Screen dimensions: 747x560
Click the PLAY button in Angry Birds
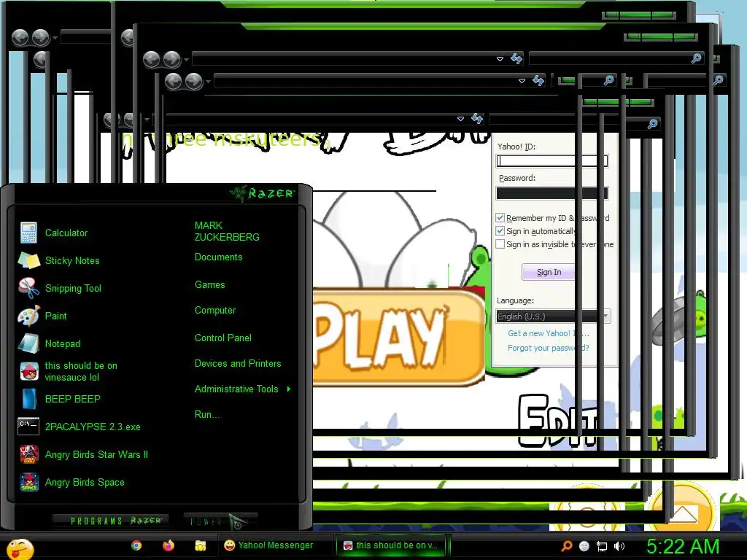[399, 336]
